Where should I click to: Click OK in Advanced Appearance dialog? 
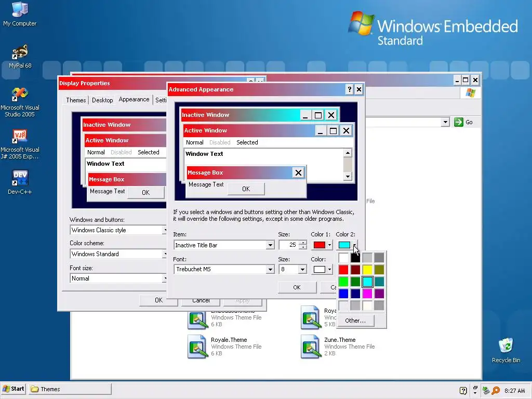297,287
